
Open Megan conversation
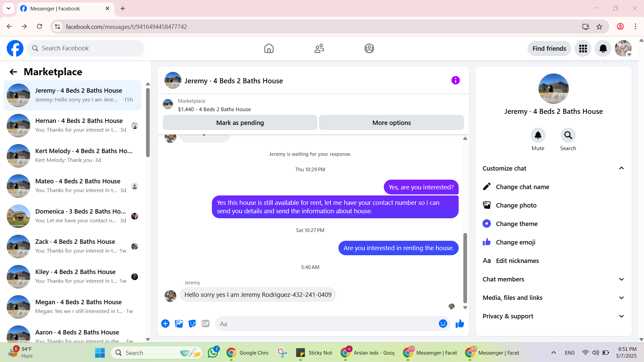72,307
